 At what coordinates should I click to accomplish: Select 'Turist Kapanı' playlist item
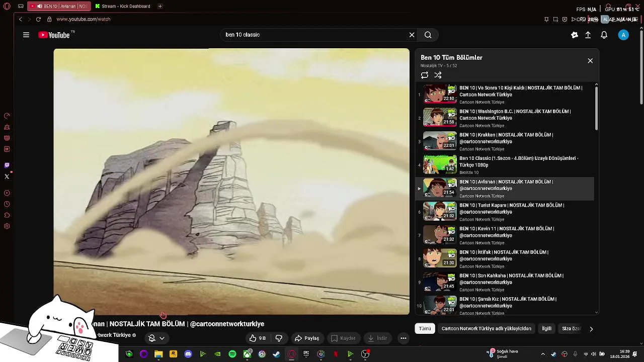pyautogui.click(x=506, y=212)
